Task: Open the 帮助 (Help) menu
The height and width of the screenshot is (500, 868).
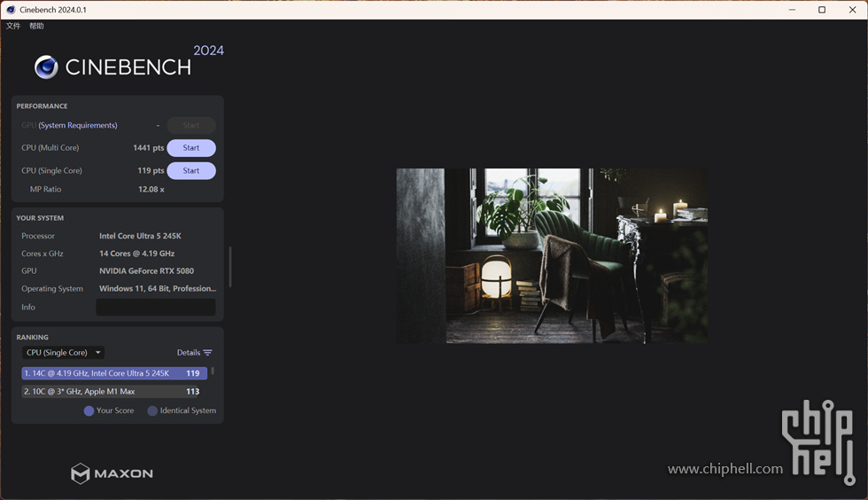Action: pos(36,26)
